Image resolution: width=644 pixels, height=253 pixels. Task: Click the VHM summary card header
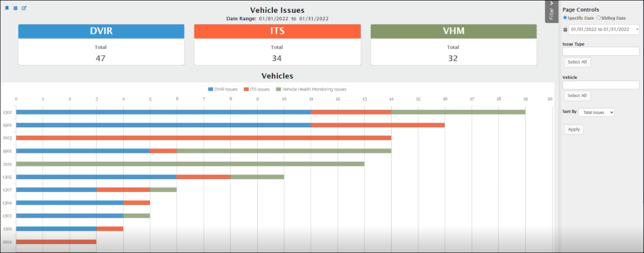point(453,31)
